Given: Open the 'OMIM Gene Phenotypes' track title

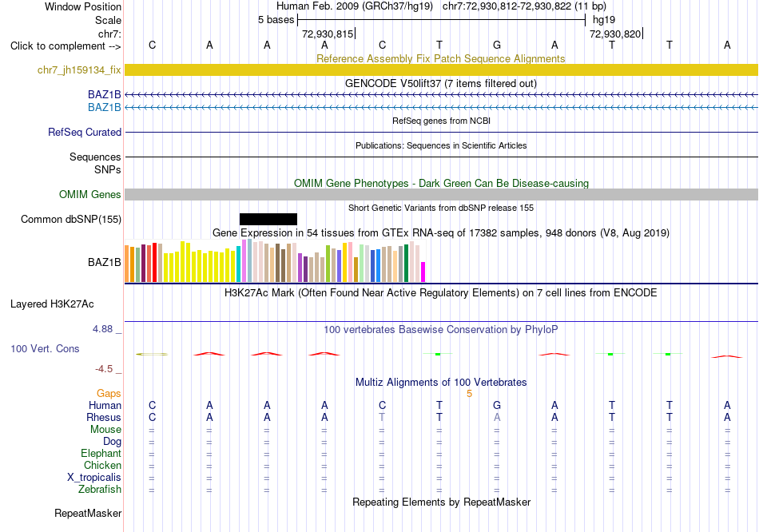Looking at the screenshot, I should 441,183.
